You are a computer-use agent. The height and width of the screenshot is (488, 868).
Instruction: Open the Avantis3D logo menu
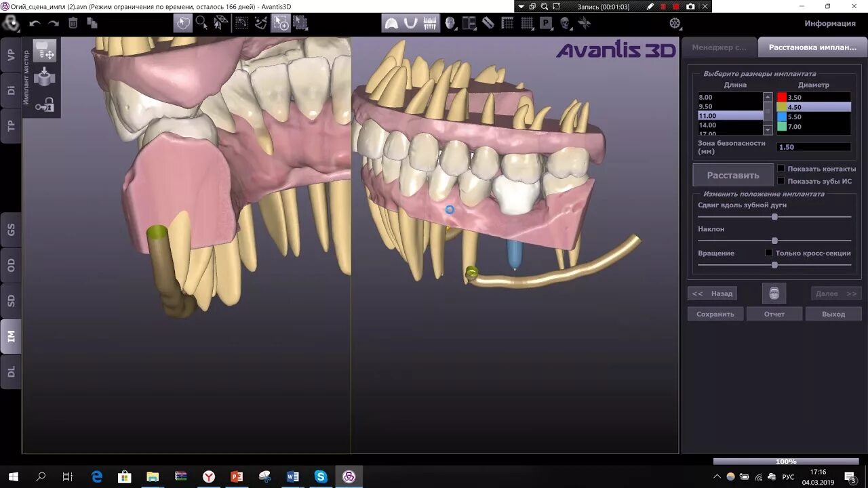click(10, 23)
